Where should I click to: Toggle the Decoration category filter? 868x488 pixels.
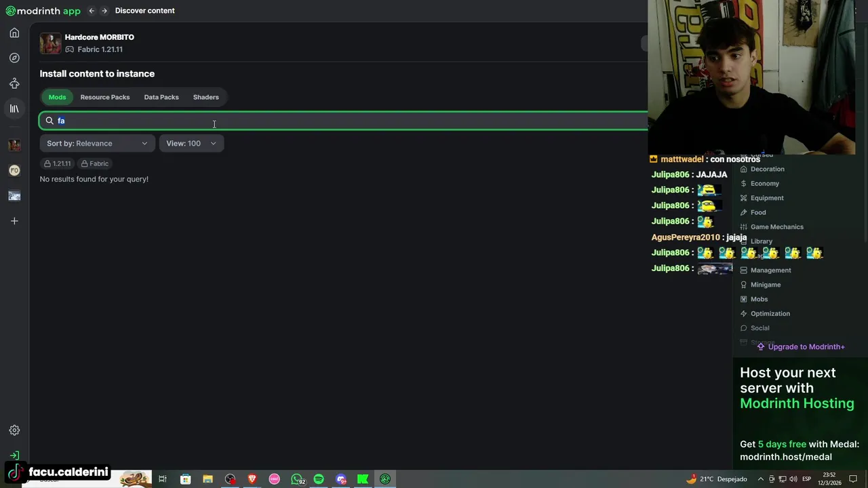[762, 169]
